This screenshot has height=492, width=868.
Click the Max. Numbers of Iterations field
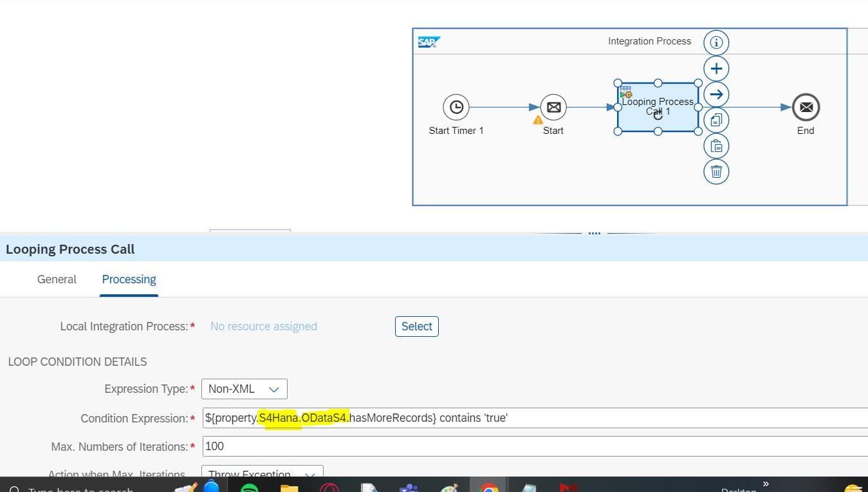(x=534, y=446)
